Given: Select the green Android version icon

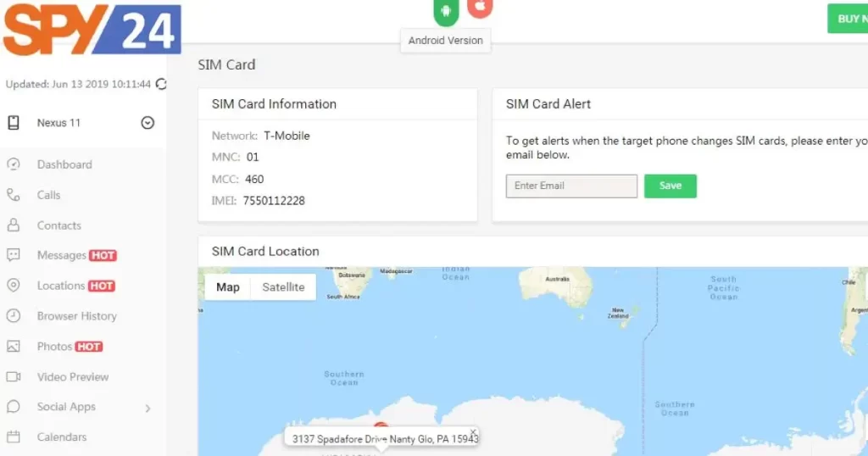Looking at the screenshot, I should click(x=446, y=11).
